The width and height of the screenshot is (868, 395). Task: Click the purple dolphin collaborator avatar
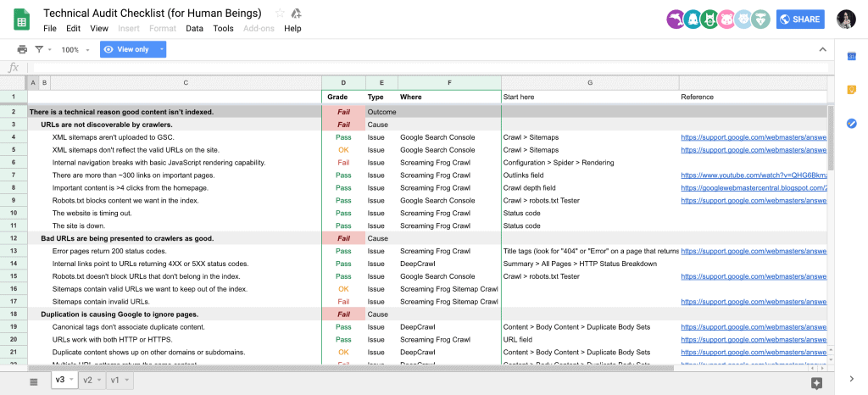coord(676,19)
